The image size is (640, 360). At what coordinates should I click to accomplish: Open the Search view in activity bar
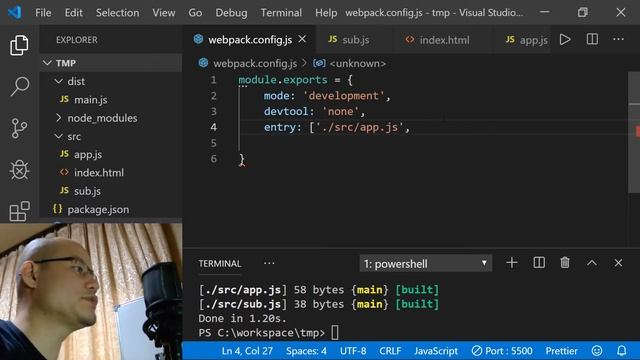click(19, 86)
